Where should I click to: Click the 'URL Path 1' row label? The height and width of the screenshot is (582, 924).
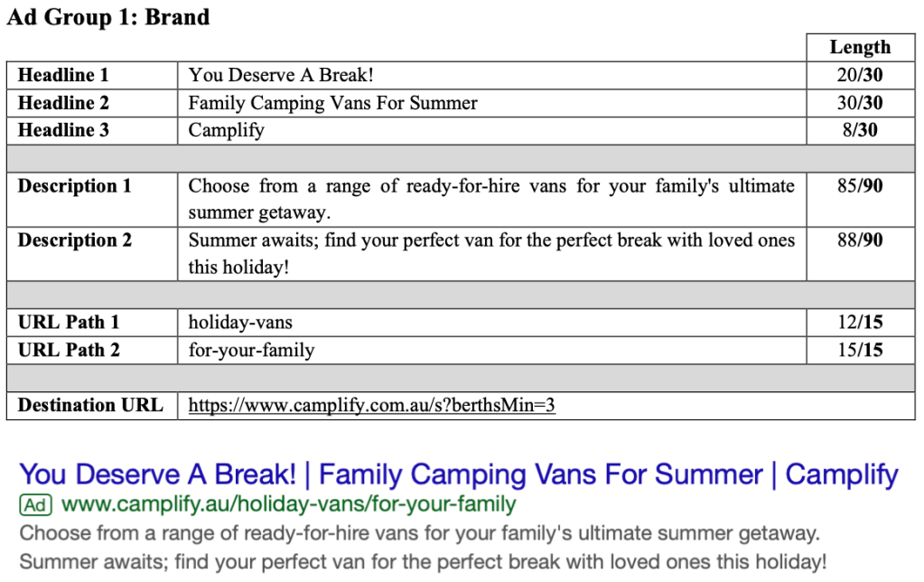click(x=69, y=323)
